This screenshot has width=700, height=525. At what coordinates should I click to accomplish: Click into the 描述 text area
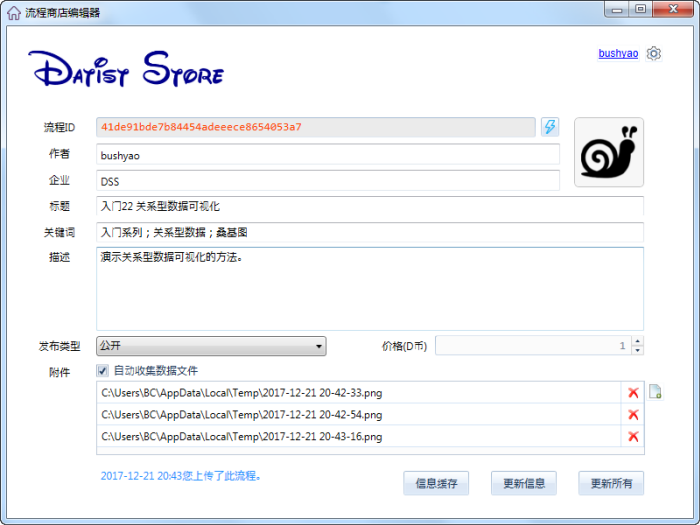pyautogui.click(x=370, y=289)
